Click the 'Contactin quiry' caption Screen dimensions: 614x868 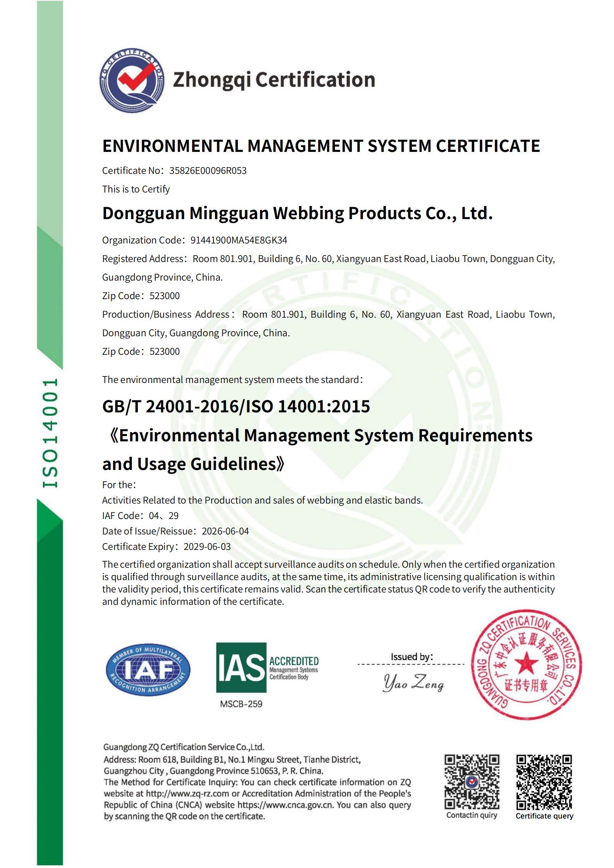point(472,815)
